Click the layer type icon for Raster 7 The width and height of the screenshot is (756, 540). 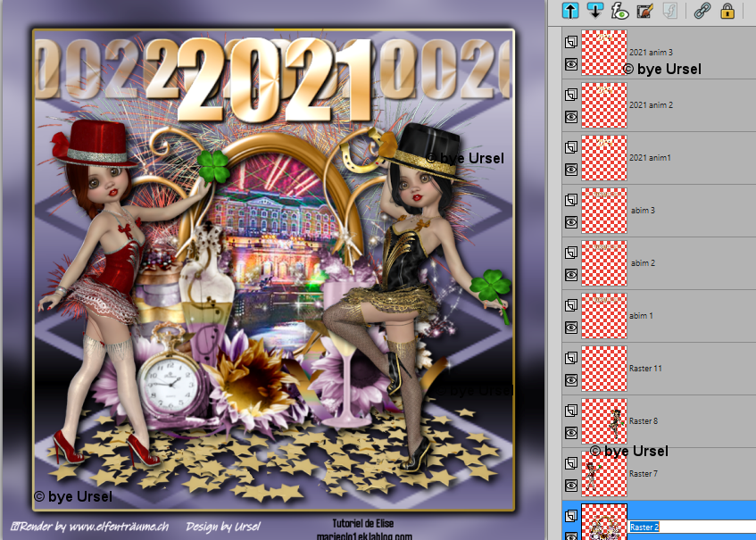pyautogui.click(x=571, y=463)
